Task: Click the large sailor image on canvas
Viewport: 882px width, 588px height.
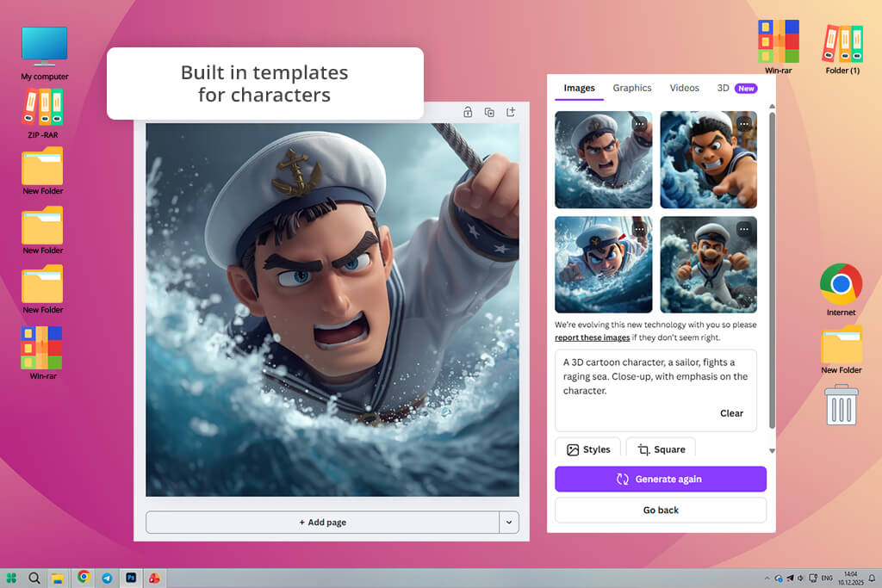Action: point(332,310)
